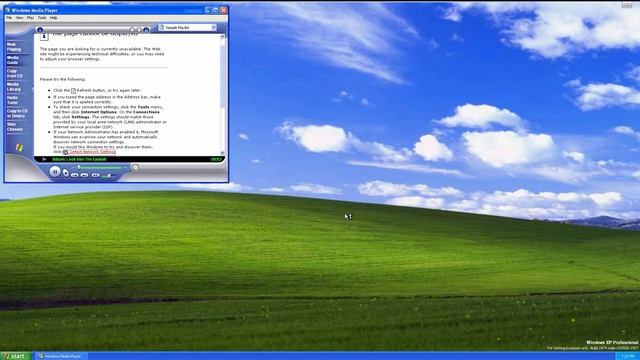Click the play indicator icon in the status bar
The image size is (640, 360).
44,159
